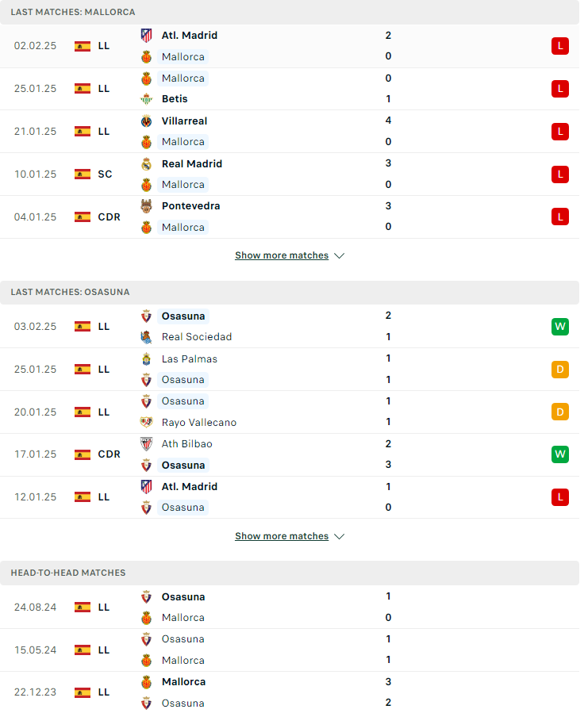Click the orange D badge for Las Palmas match
Viewport: 588px width, 713px height.
pyautogui.click(x=560, y=370)
